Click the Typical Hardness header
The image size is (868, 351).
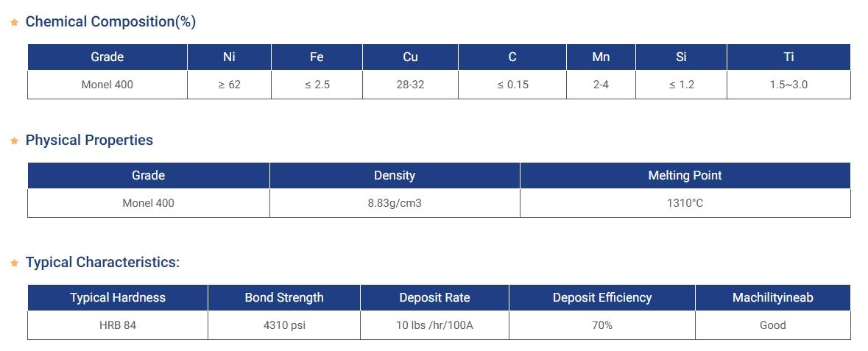coord(118,298)
